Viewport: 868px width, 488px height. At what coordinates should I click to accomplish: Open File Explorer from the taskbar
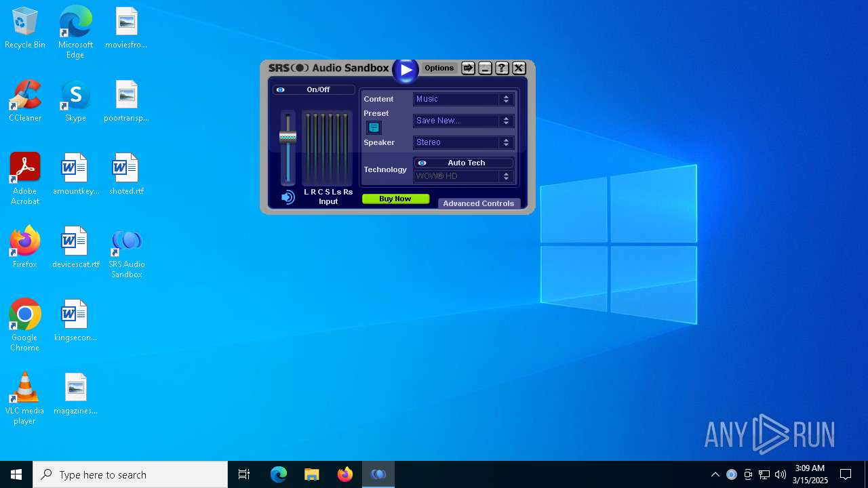point(311,474)
